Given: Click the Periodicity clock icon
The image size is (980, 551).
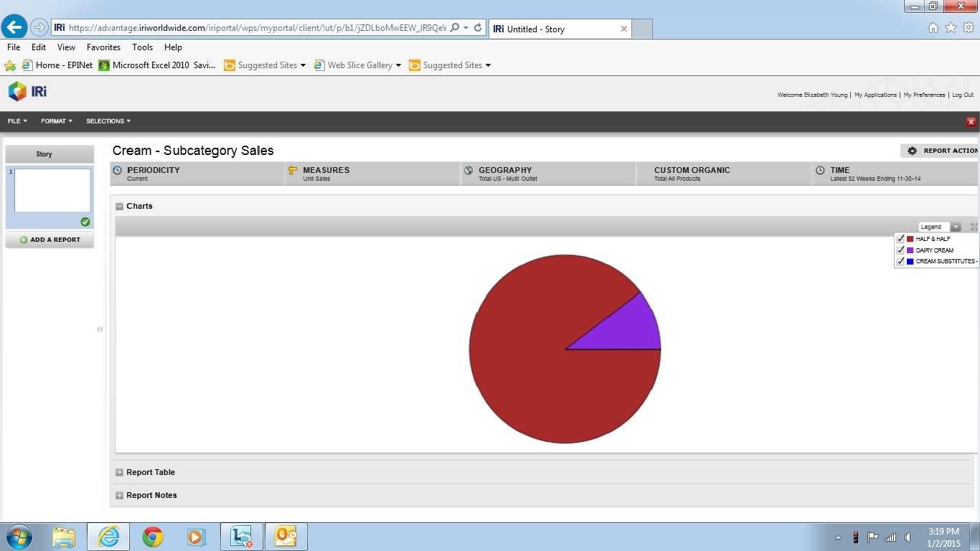Looking at the screenshot, I should click(x=118, y=171).
